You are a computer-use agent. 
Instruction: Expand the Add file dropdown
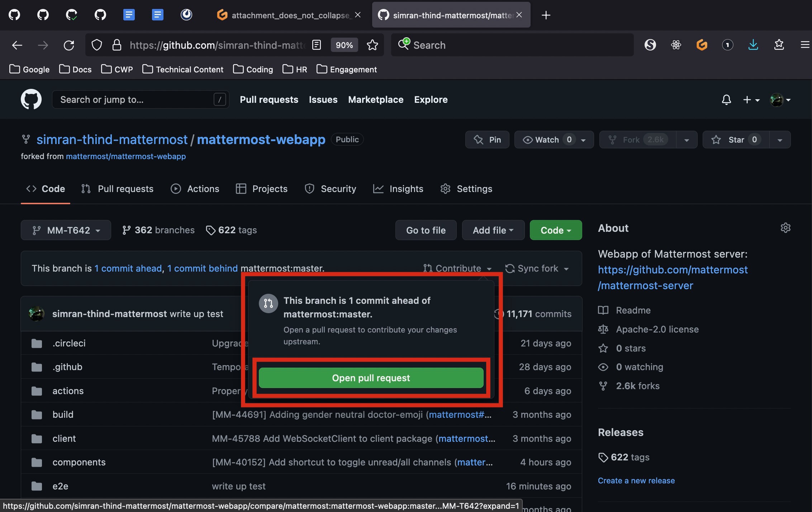[x=493, y=230]
